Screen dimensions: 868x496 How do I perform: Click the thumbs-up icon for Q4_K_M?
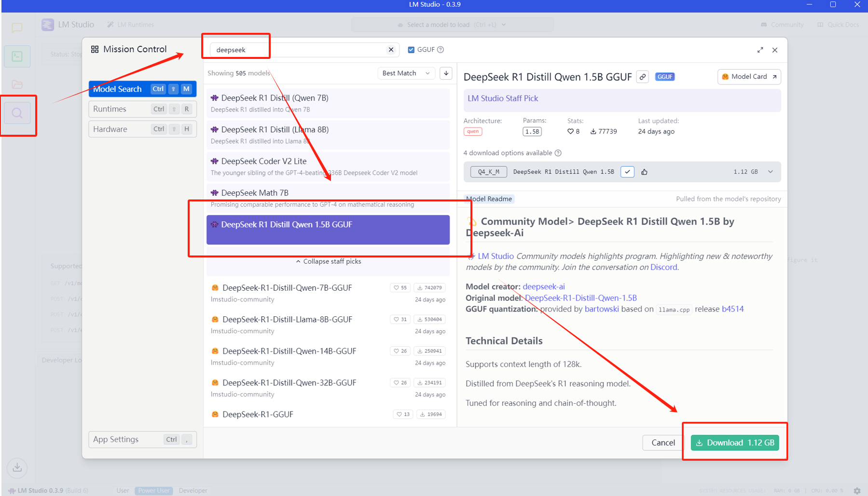(645, 172)
